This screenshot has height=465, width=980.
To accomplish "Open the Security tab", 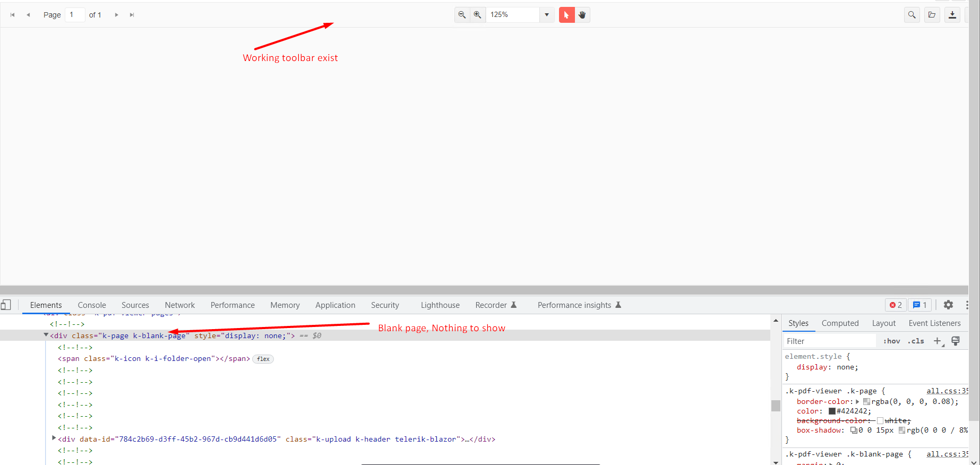I will 385,305.
